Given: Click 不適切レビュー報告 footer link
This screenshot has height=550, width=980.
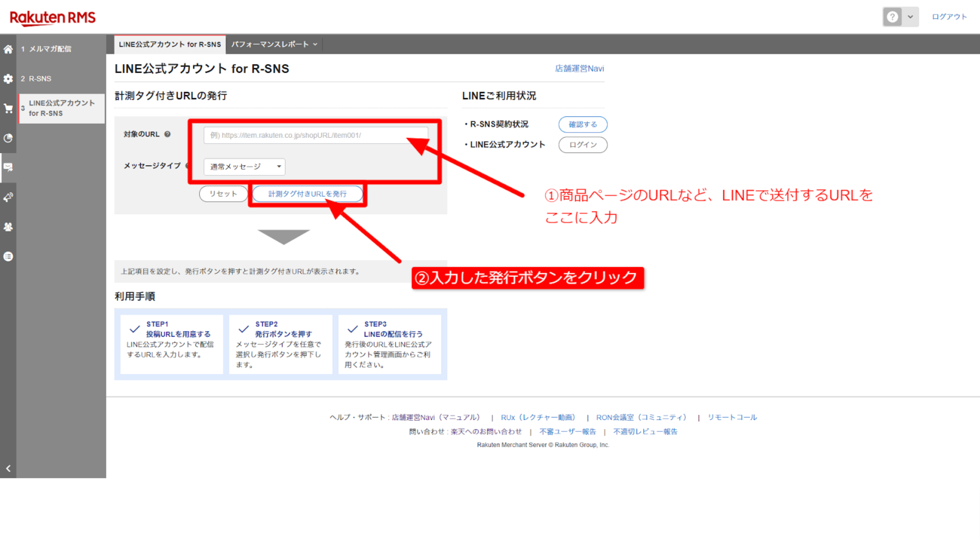Looking at the screenshot, I should pos(645,432).
